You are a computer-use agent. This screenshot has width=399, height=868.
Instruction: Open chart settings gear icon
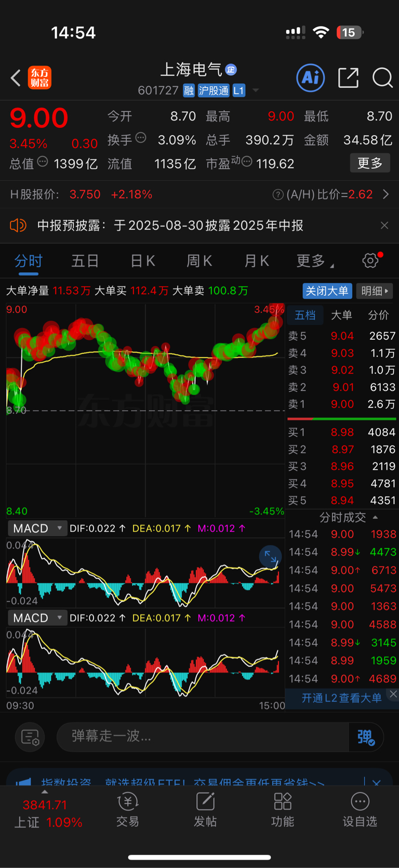tap(371, 260)
